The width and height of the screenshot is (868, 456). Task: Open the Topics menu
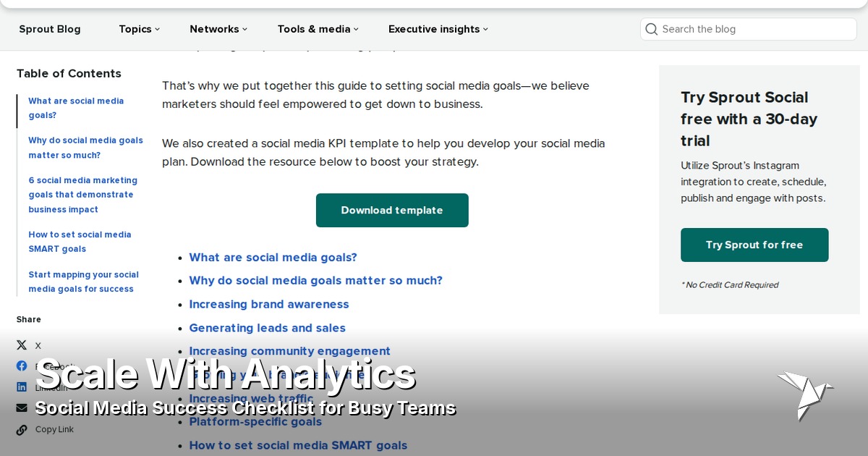click(x=139, y=29)
